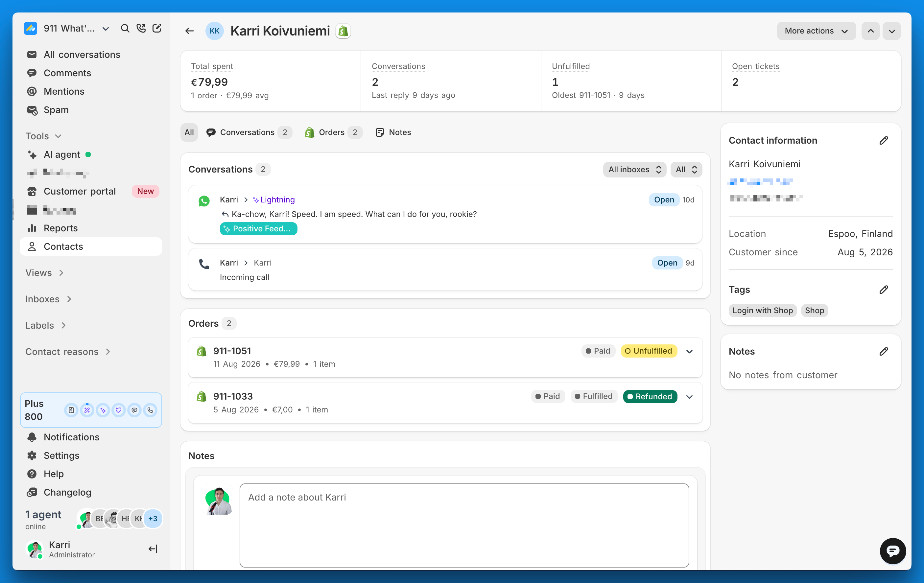Focus the Add a note about Karri field
Screen dimensions: 924x583
(464, 525)
